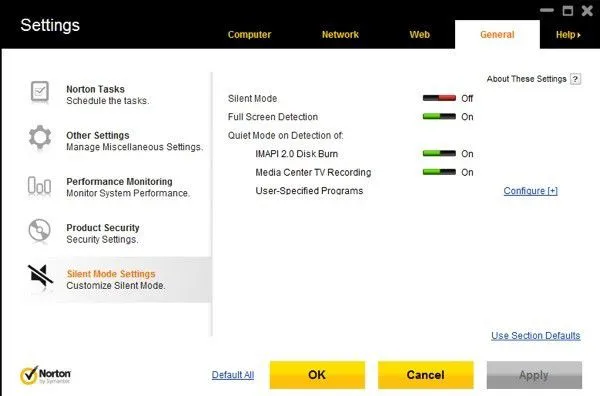This screenshot has height=396, width=600.
Task: Click 'Schedule the tasks.' description
Action: pyautogui.click(x=108, y=101)
